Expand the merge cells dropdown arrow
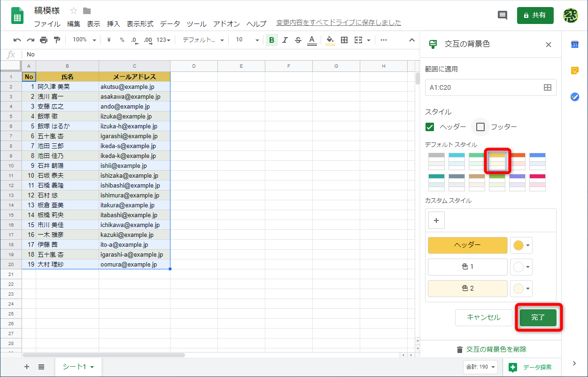Screen dimensions: 588x377 369,40
